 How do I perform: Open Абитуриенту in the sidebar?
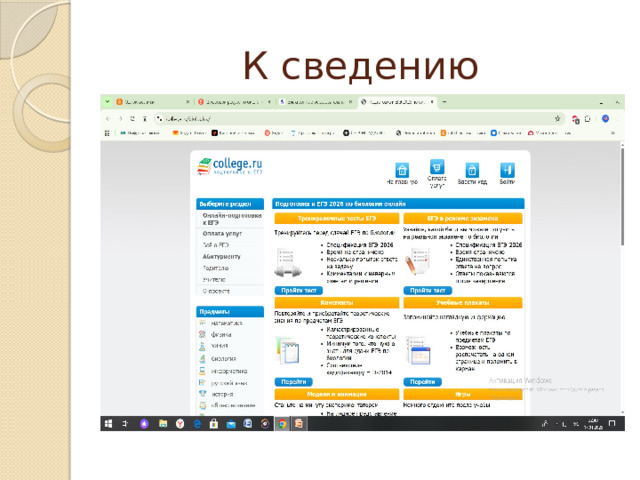222,256
